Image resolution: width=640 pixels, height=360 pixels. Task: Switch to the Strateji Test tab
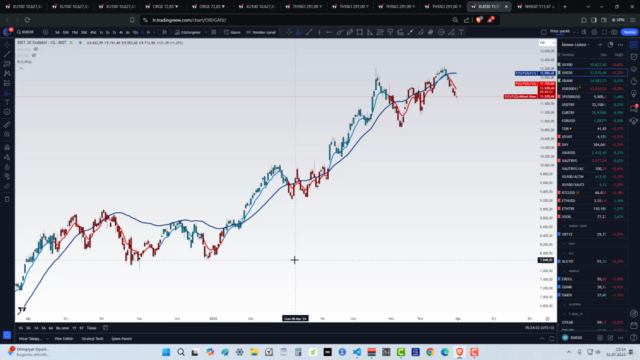tap(92, 338)
